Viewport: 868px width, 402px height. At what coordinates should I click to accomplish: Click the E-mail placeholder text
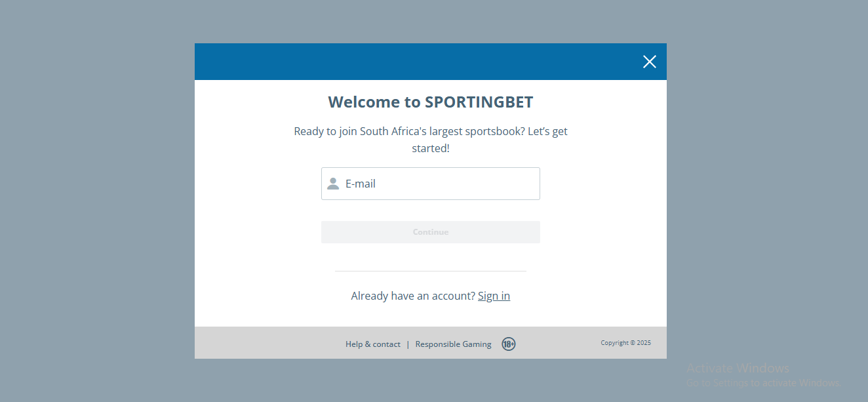[361, 184]
